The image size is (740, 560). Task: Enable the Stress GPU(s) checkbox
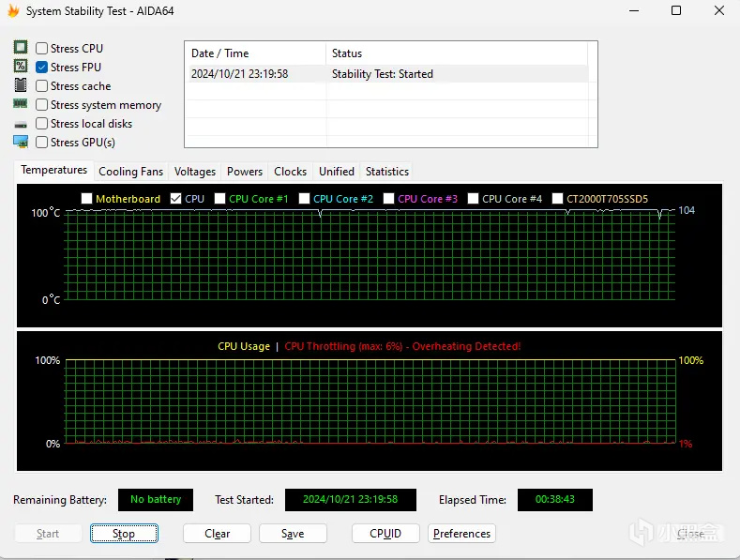coord(41,143)
